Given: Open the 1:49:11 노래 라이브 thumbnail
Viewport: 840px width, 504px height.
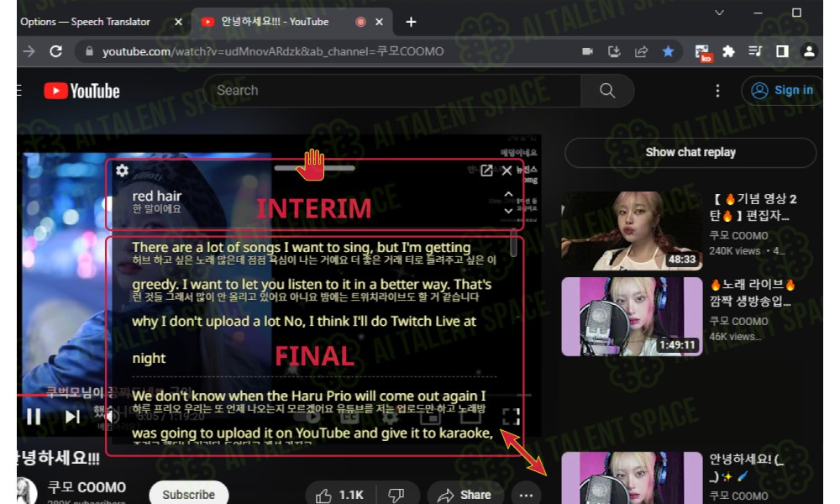Looking at the screenshot, I should point(632,317).
